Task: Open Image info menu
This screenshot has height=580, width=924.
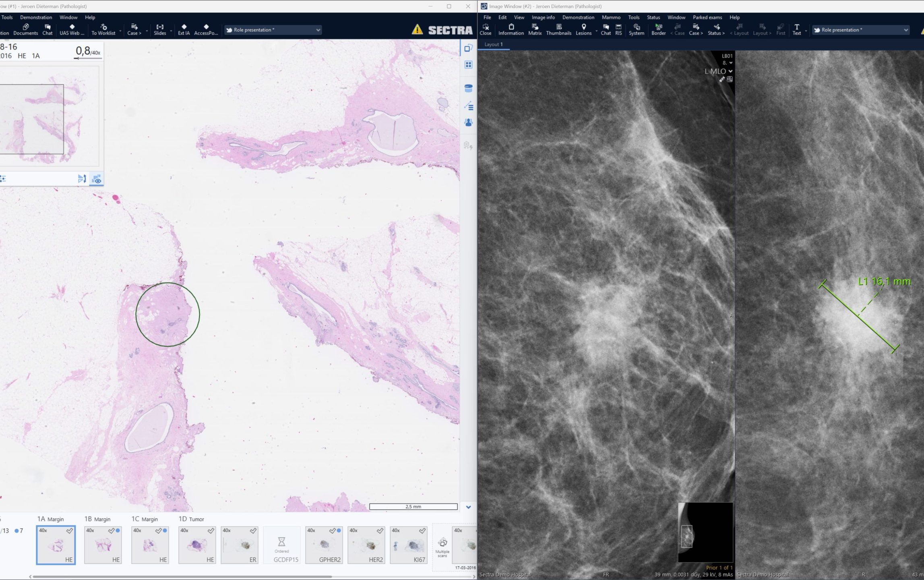Action: [543, 17]
